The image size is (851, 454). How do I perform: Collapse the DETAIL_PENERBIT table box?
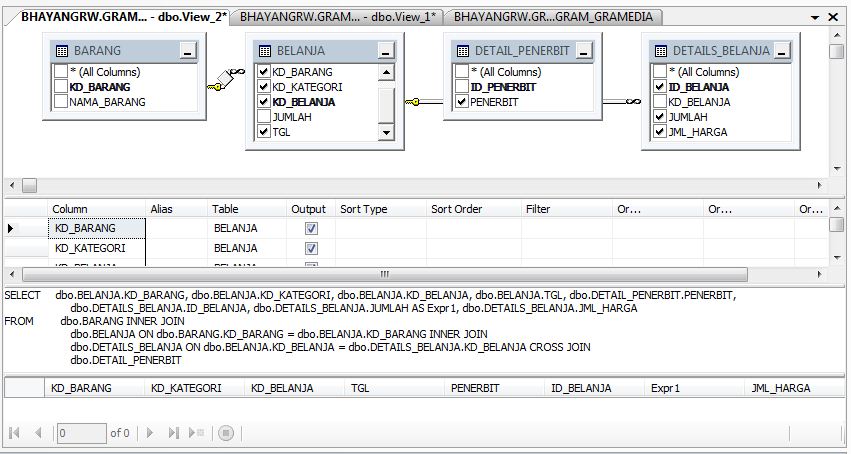point(584,52)
